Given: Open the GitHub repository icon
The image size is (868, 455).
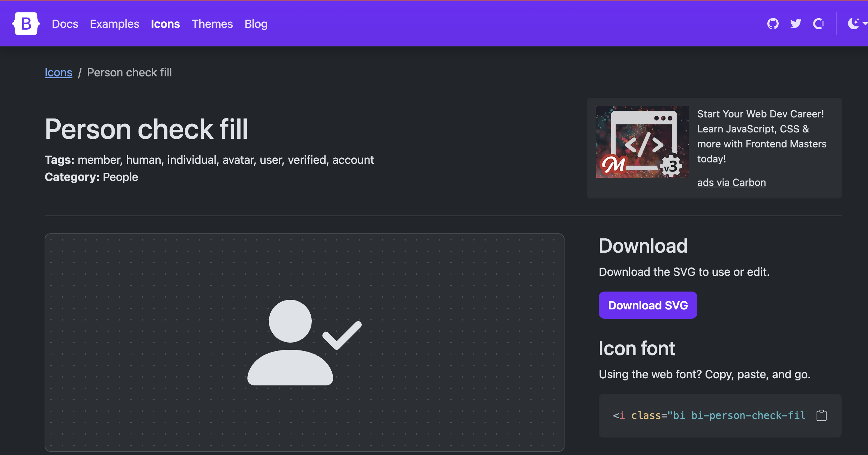Looking at the screenshot, I should pyautogui.click(x=773, y=24).
